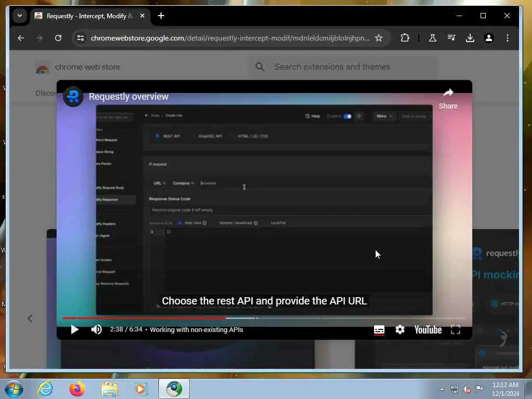Open the Extensions puzzle icon
The height and width of the screenshot is (399, 532).
pyautogui.click(x=405, y=38)
